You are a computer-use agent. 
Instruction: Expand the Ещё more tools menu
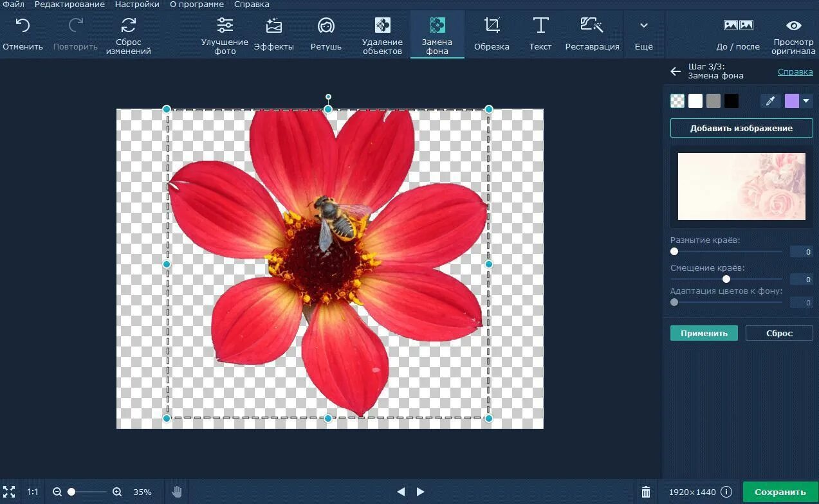tap(643, 35)
